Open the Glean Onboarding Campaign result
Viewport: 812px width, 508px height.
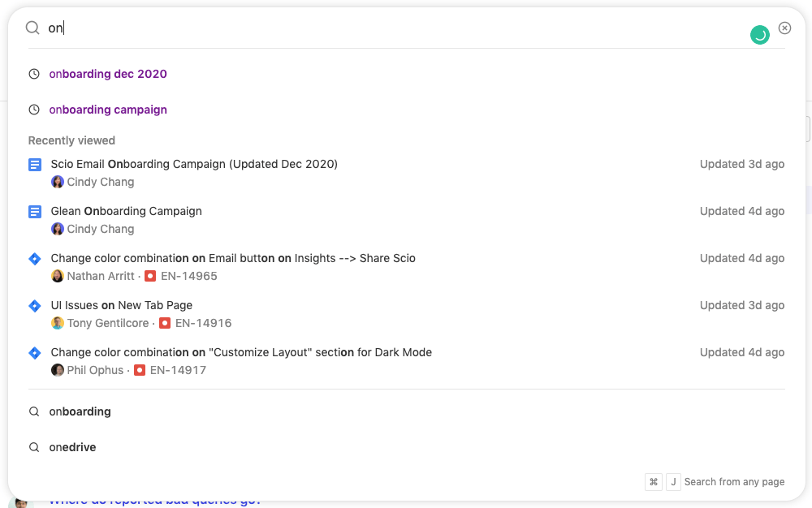(127, 211)
